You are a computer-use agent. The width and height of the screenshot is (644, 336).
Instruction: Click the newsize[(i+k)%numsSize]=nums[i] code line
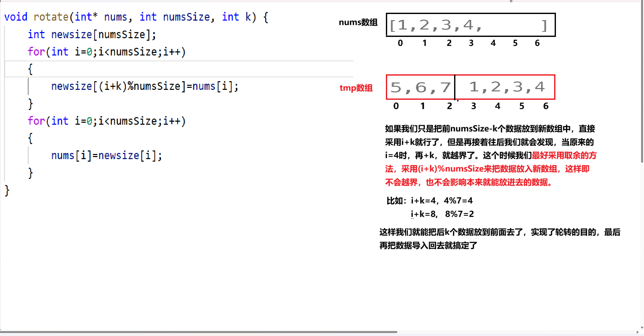tap(145, 86)
